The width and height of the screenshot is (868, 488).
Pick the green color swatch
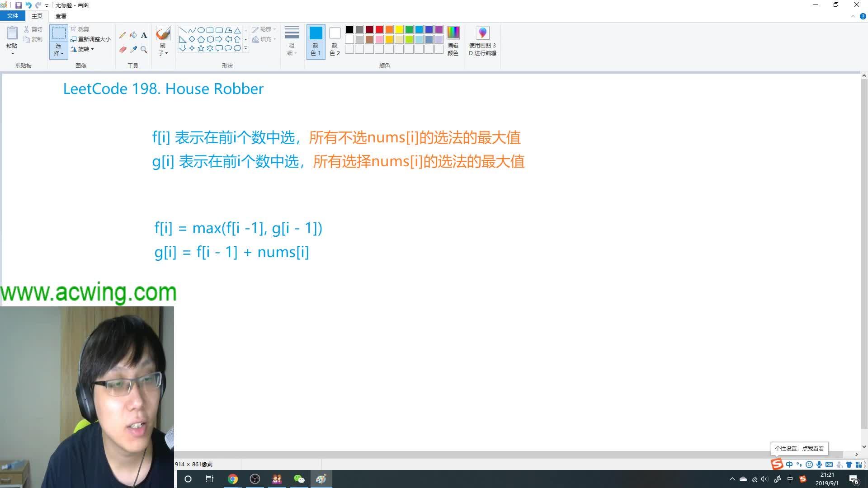tap(409, 29)
